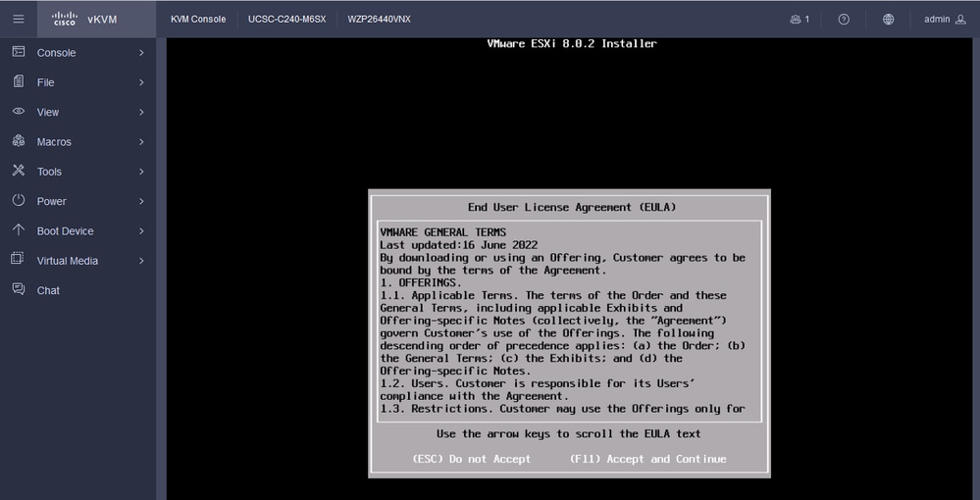
Task: Click the UCSC-C240-M6SX server model label
Action: [x=286, y=20]
